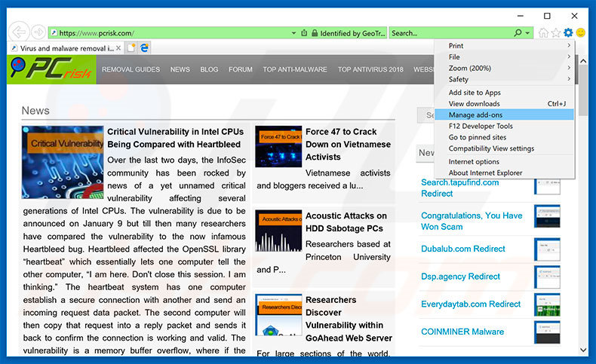Open TOP ANTIVIRUS 2018 nav link
596x364 pixels.
point(370,69)
